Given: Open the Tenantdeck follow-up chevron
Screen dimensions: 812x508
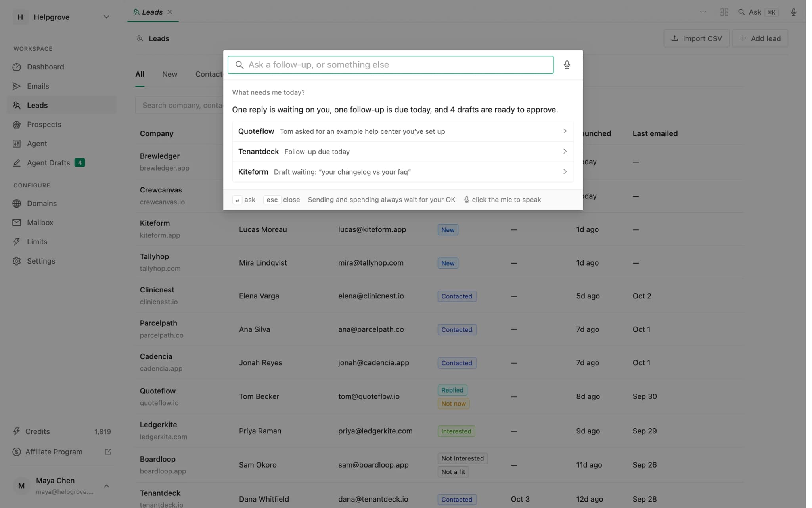Looking at the screenshot, I should (565, 151).
